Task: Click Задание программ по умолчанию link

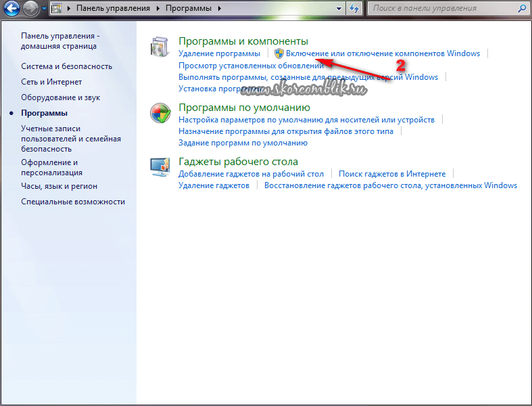Action: tap(243, 143)
